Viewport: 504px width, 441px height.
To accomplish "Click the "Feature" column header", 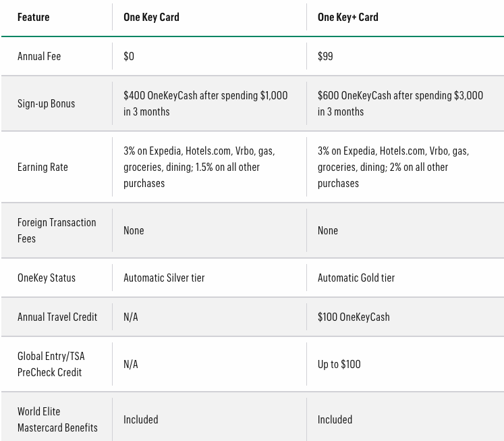I will [x=34, y=17].
